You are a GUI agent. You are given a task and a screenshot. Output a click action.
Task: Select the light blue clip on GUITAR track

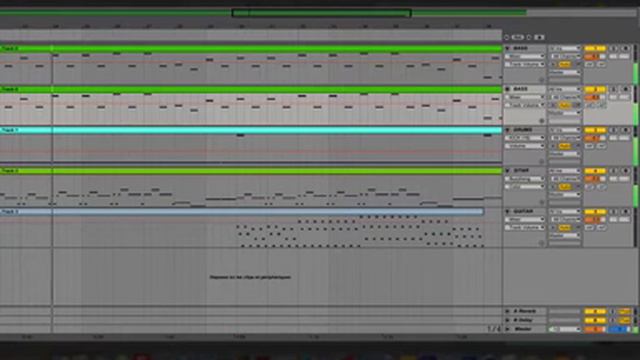tap(242, 211)
